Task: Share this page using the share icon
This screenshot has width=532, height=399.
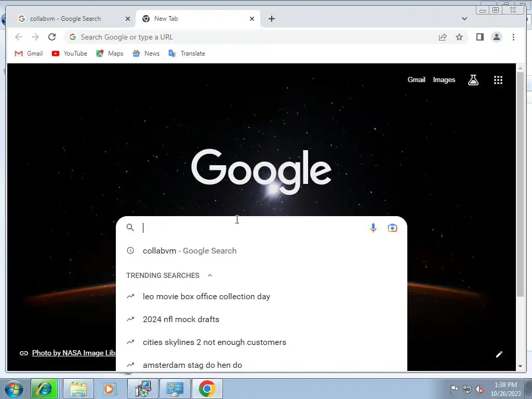Action: click(x=443, y=37)
